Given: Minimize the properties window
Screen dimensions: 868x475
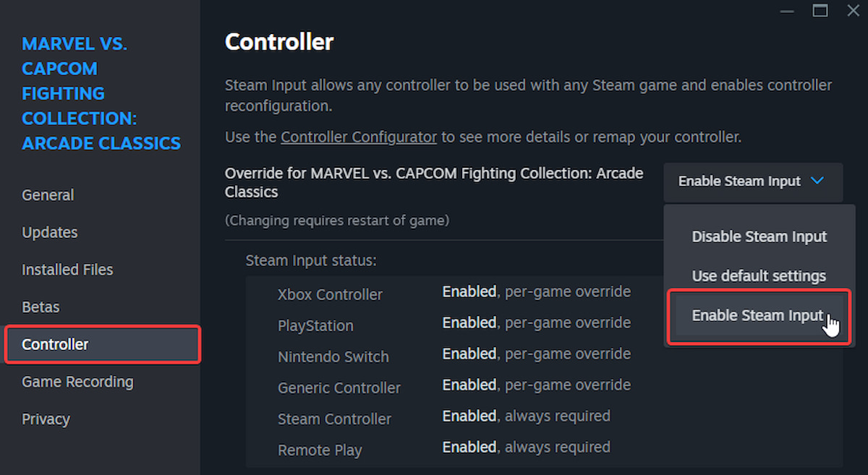Looking at the screenshot, I should coord(787,11).
